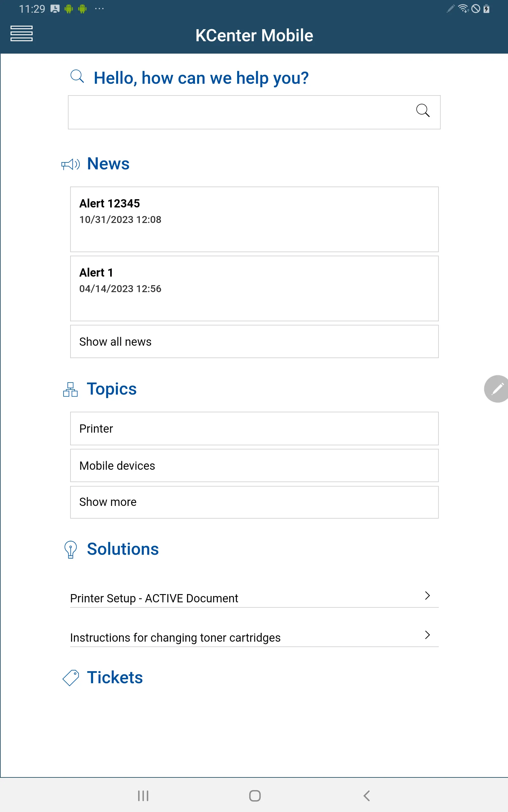Screen dimensions: 508x812
Task: Tap the News megaphone icon
Action: (70, 164)
